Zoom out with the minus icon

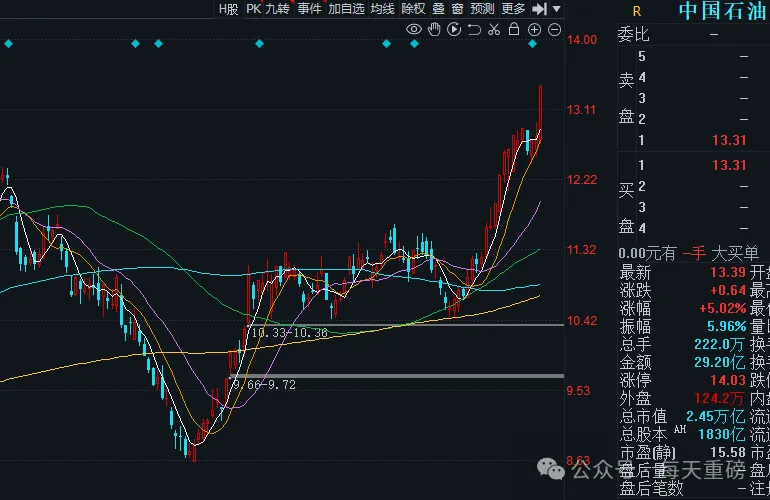coord(554,30)
